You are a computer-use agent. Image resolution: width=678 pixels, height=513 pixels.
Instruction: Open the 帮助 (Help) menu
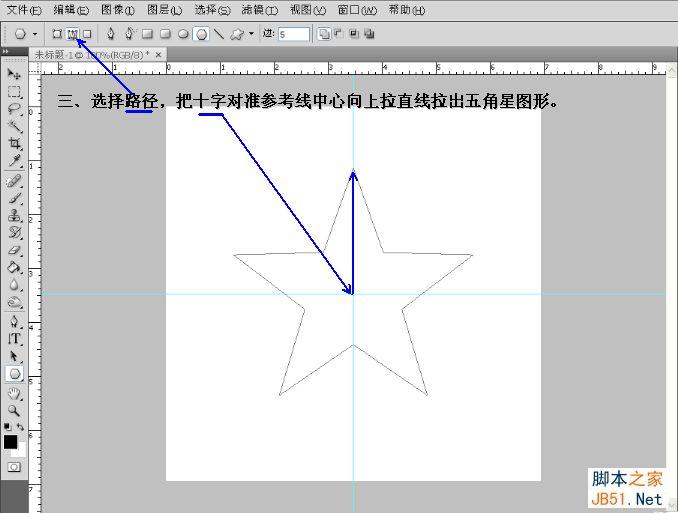(x=406, y=10)
